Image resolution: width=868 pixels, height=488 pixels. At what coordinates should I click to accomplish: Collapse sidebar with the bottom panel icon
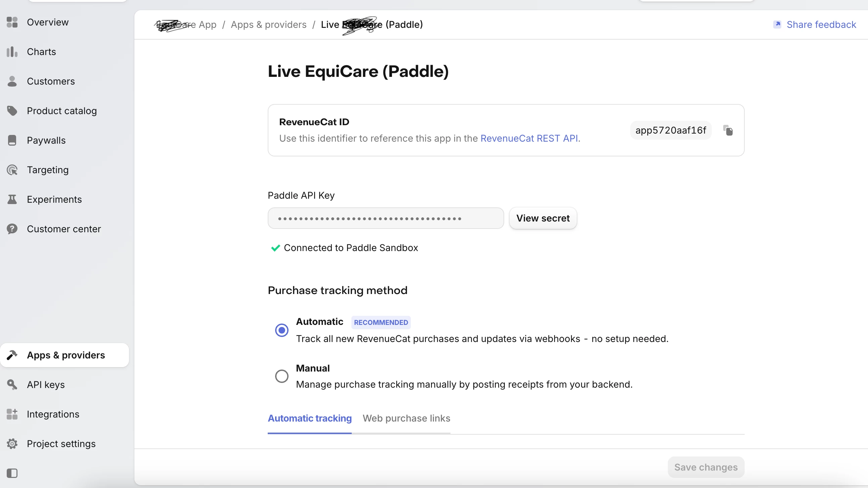[12, 473]
